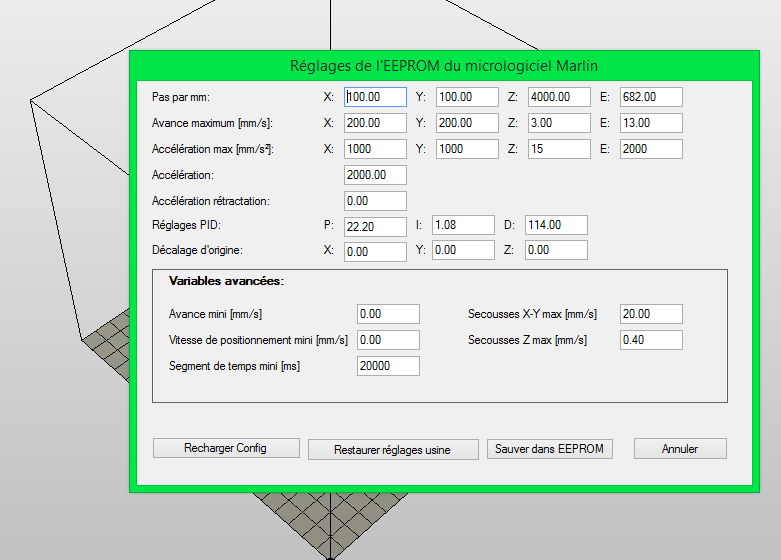Edit Avance maximum X field
This screenshot has height=560, width=781.
[375, 123]
